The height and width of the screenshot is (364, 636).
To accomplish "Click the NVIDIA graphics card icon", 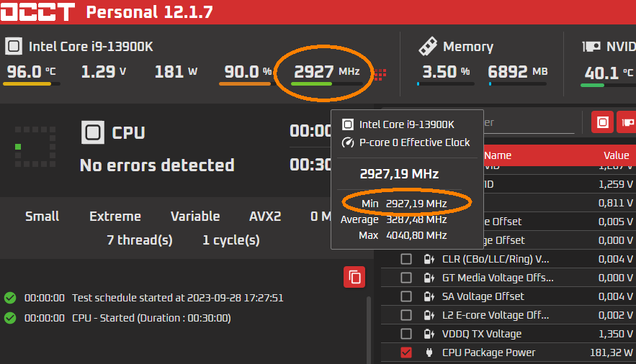I will point(591,47).
